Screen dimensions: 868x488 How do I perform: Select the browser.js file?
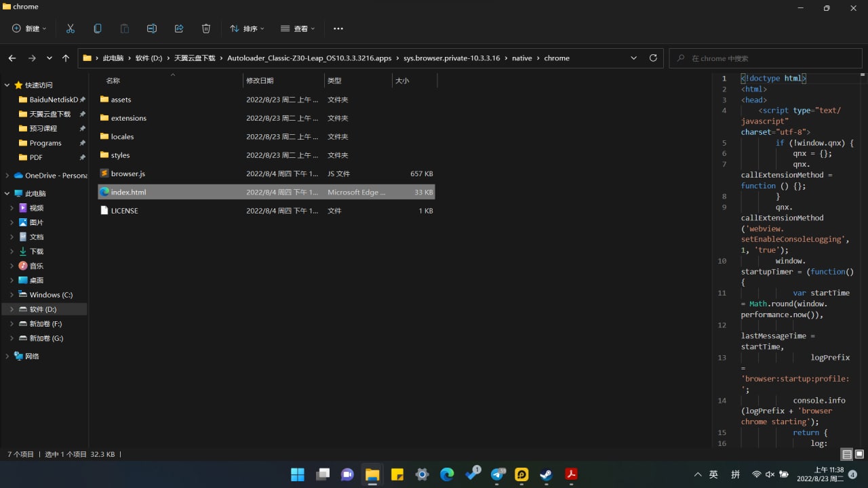pyautogui.click(x=267, y=174)
